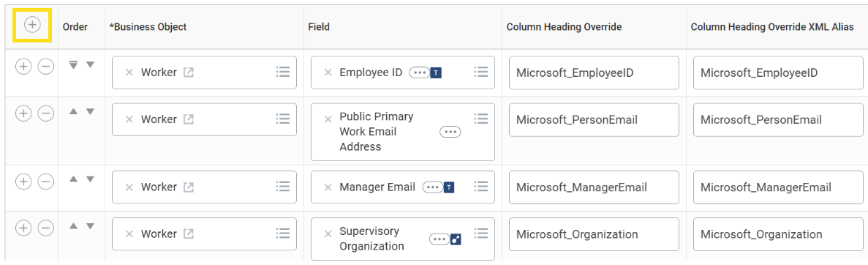Delete the Manager Email row with its minus icon
Viewport: 868px width, 265px height.
click(x=45, y=182)
